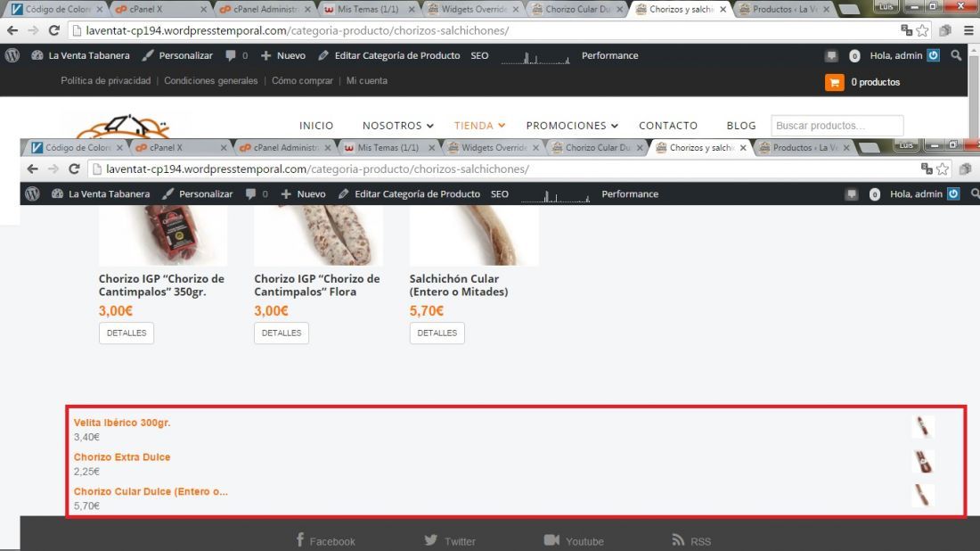Go back using front window's browser back arrow
Screen dimensions: 980x551
click(32, 169)
